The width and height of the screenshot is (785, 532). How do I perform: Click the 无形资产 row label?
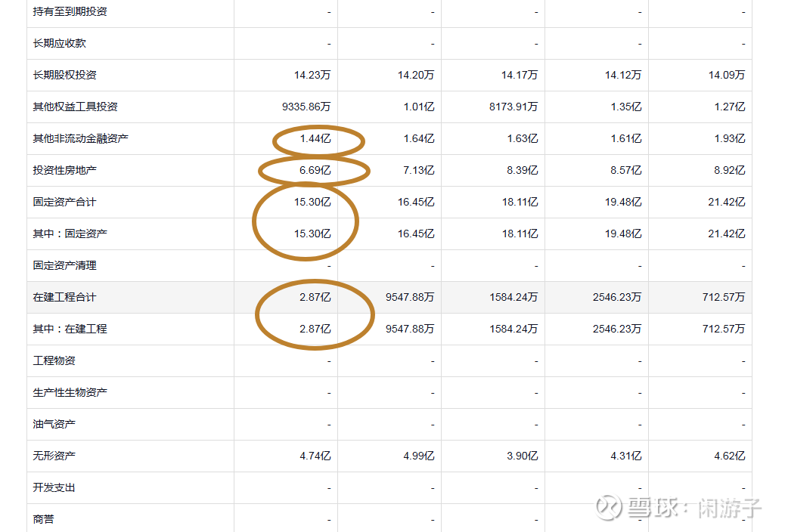(x=54, y=456)
